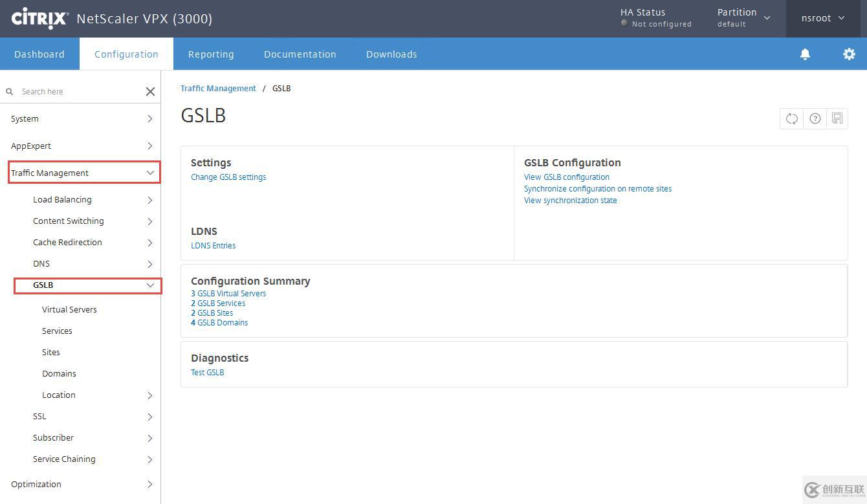This screenshot has height=504, width=867.
Task: Expand the SSL chevron
Action: click(150, 417)
